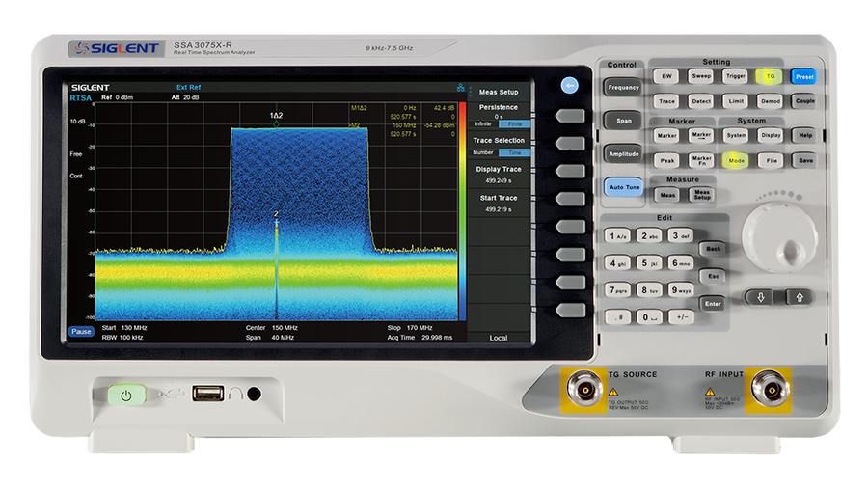
Task: Click the color density scale bar
Action: tap(462, 210)
